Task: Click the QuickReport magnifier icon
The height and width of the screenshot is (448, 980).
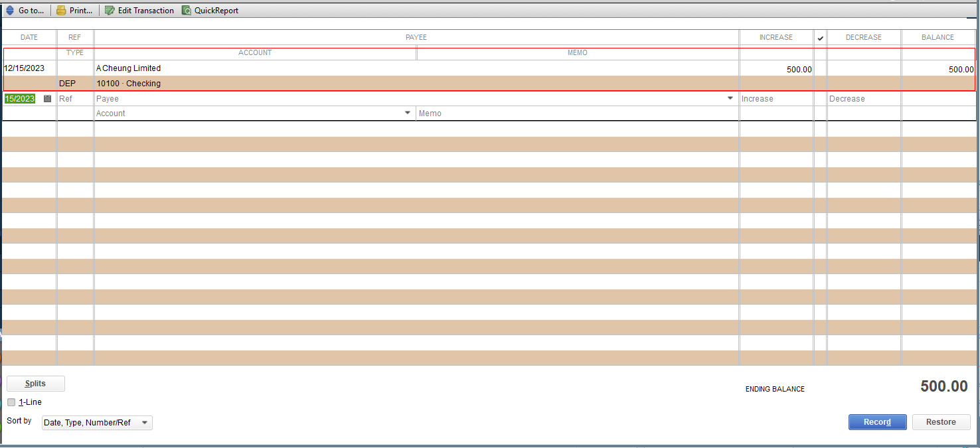Action: pyautogui.click(x=187, y=11)
